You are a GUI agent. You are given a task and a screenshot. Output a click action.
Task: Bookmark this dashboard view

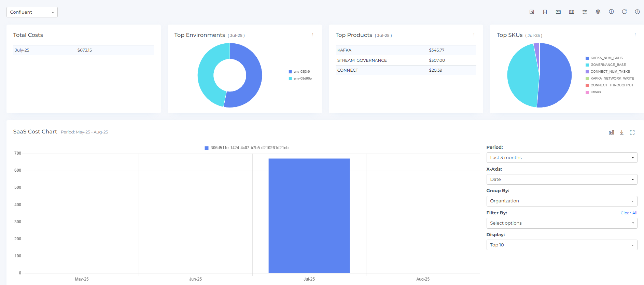coord(545,12)
